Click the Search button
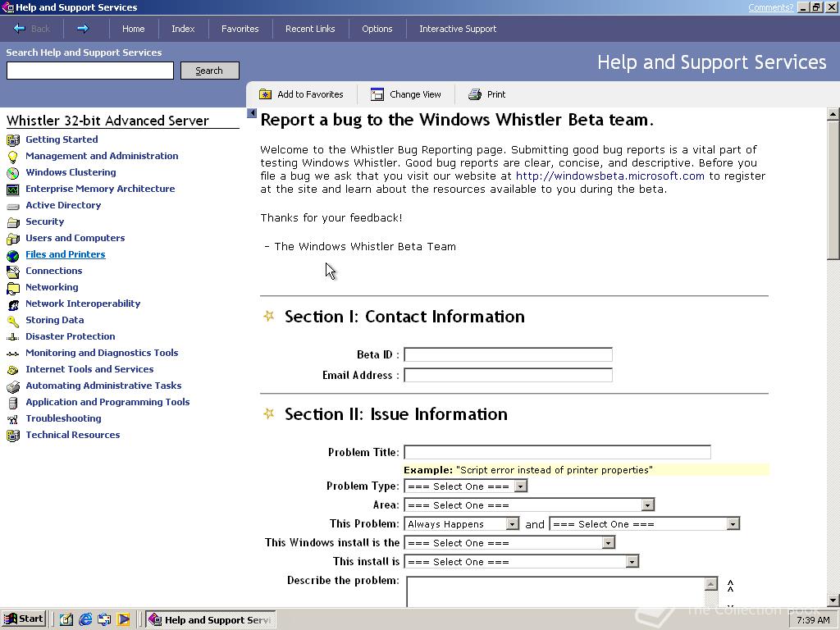Image resolution: width=840 pixels, height=630 pixels. pyautogui.click(x=209, y=71)
